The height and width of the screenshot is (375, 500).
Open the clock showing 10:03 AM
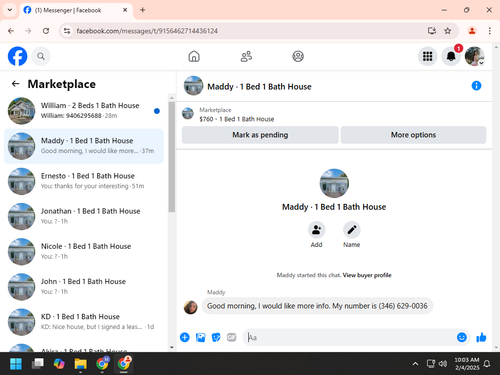click(x=467, y=364)
